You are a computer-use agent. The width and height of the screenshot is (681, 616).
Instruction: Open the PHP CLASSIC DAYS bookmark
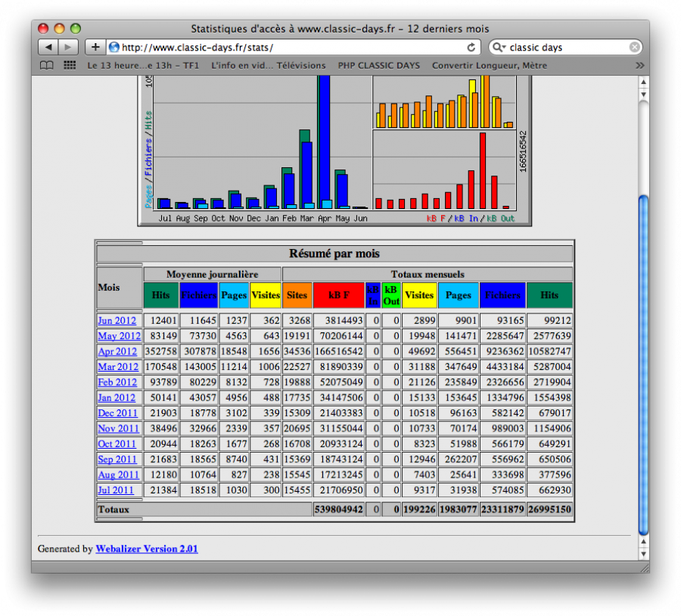(379, 66)
